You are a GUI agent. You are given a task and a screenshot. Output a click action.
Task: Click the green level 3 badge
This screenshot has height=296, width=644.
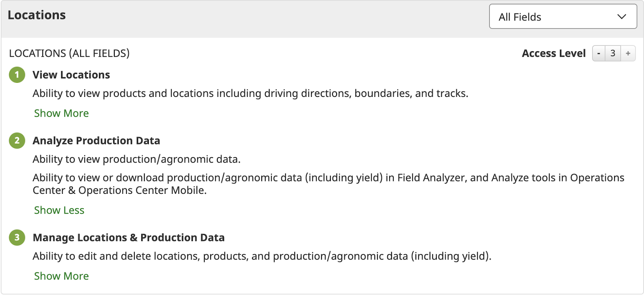pos(17,237)
